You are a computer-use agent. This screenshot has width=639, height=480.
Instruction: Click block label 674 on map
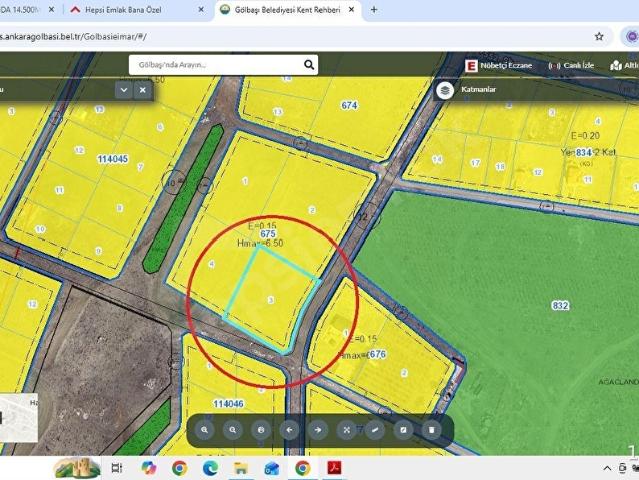pos(349,106)
